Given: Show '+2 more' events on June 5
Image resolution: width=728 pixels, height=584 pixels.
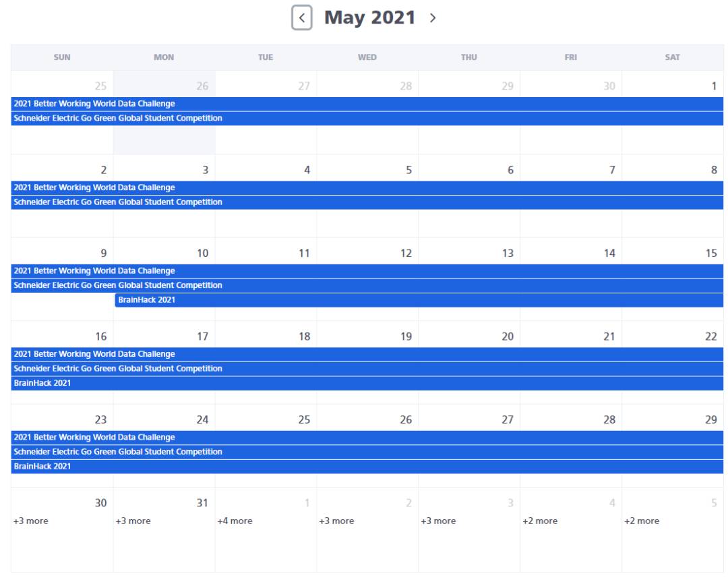Looking at the screenshot, I should coord(642,521).
